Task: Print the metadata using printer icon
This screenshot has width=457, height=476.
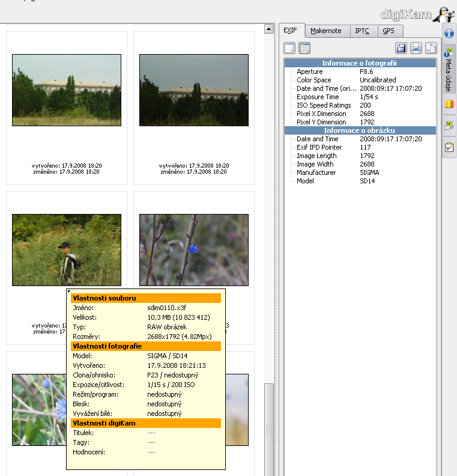Action: pos(416,48)
